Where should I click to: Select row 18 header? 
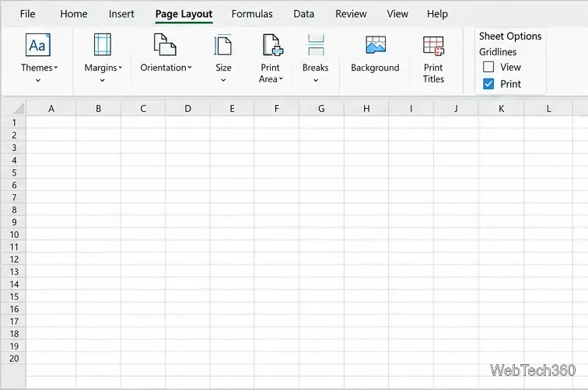(14, 333)
